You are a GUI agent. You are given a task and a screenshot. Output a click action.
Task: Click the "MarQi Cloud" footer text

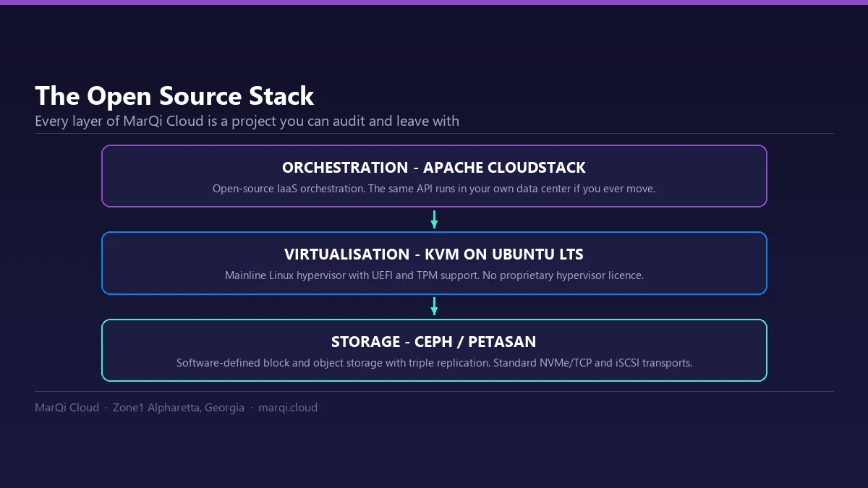click(x=67, y=408)
